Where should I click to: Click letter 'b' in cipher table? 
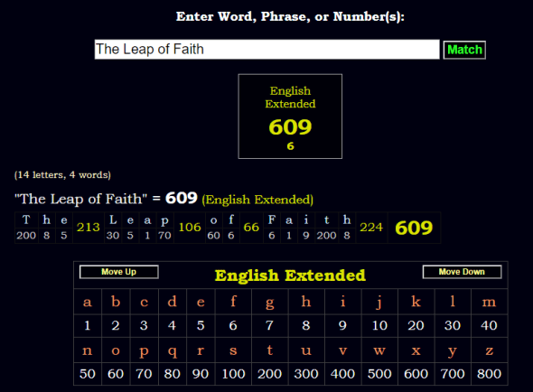(x=116, y=302)
